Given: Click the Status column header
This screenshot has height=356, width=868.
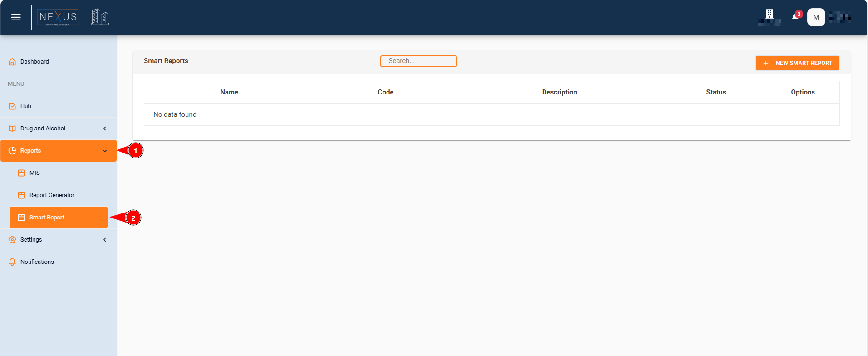Looking at the screenshot, I should 716,92.
